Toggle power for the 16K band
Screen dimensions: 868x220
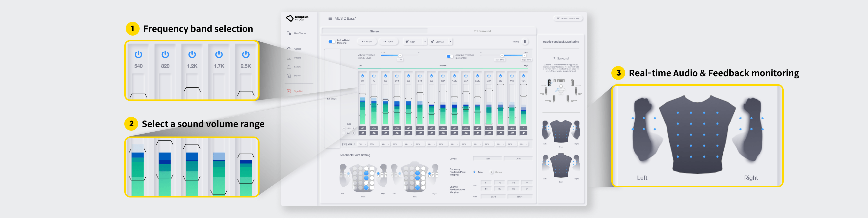click(x=523, y=76)
